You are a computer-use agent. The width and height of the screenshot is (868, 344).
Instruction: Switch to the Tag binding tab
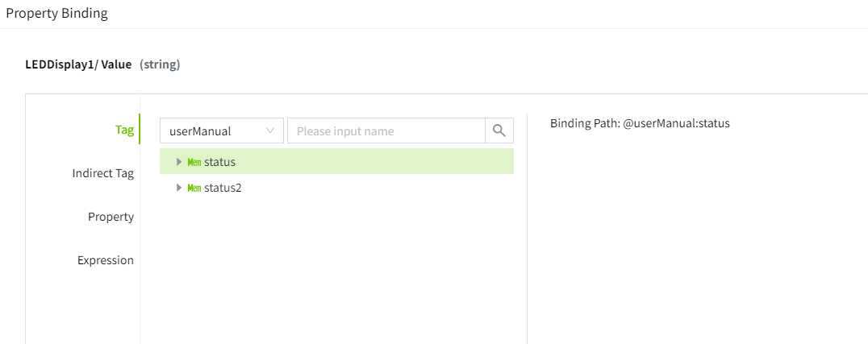coord(124,130)
